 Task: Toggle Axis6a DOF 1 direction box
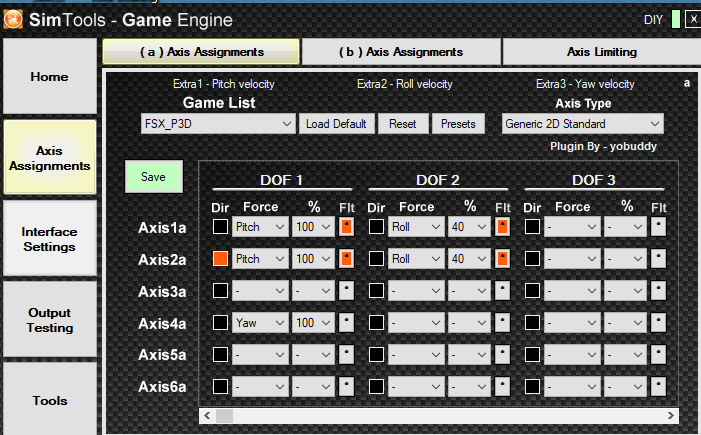pos(220,386)
